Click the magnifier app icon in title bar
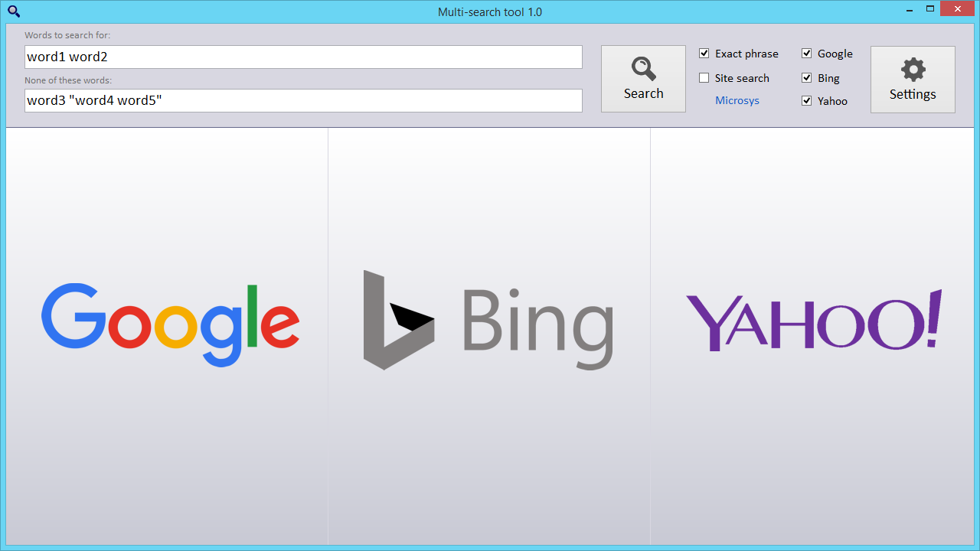Image resolution: width=980 pixels, height=551 pixels. [13, 11]
